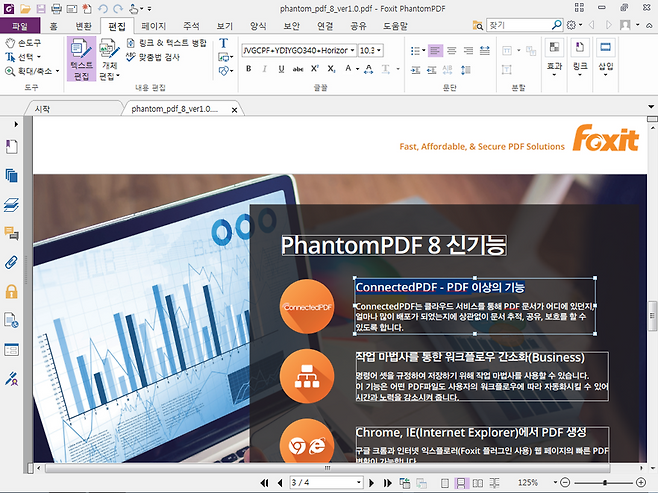The height and width of the screenshot is (493, 658).
Task: Save document with the floppy disk icon
Action: [x=41, y=8]
